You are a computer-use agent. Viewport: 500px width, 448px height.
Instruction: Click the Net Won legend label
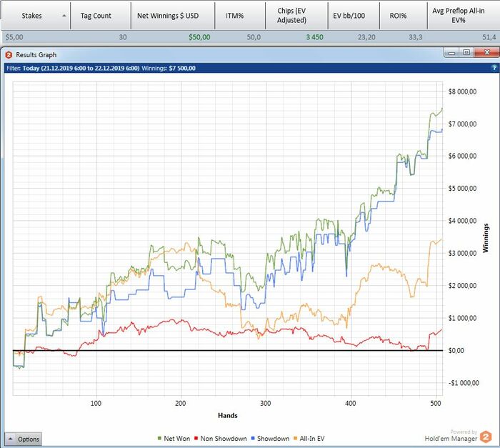pyautogui.click(x=176, y=439)
